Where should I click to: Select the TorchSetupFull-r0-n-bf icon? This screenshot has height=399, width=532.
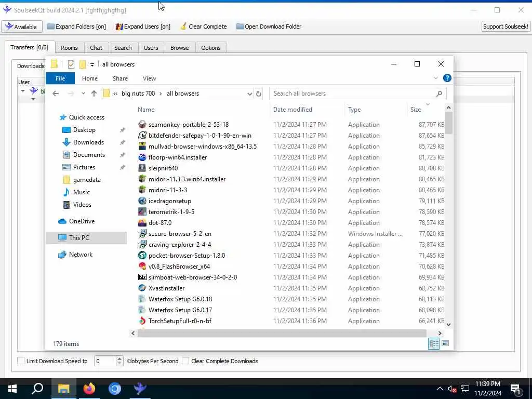click(142, 321)
